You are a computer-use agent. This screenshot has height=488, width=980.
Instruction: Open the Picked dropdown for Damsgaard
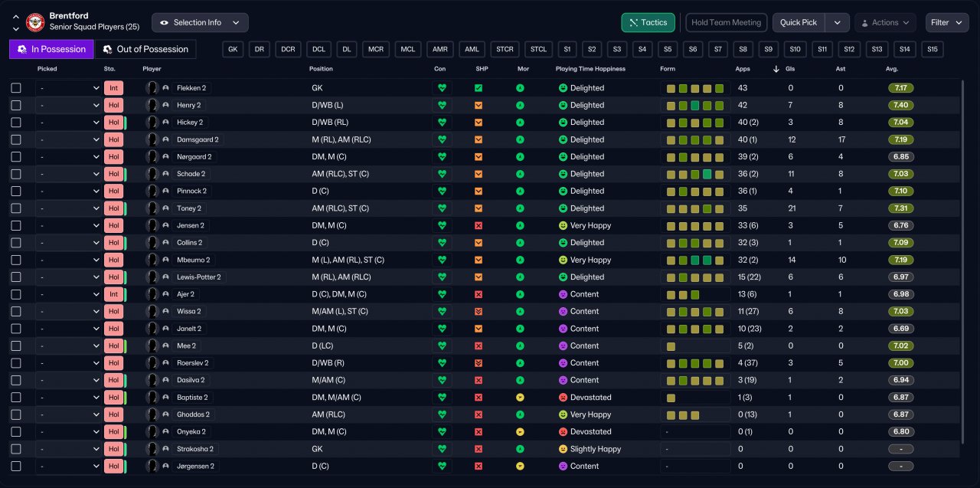point(69,139)
